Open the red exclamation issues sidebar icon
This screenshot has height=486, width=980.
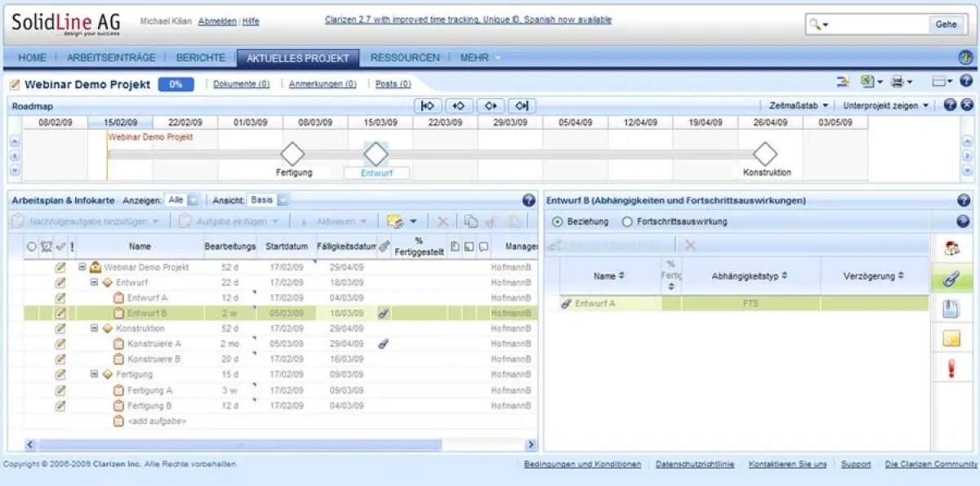[x=951, y=368]
